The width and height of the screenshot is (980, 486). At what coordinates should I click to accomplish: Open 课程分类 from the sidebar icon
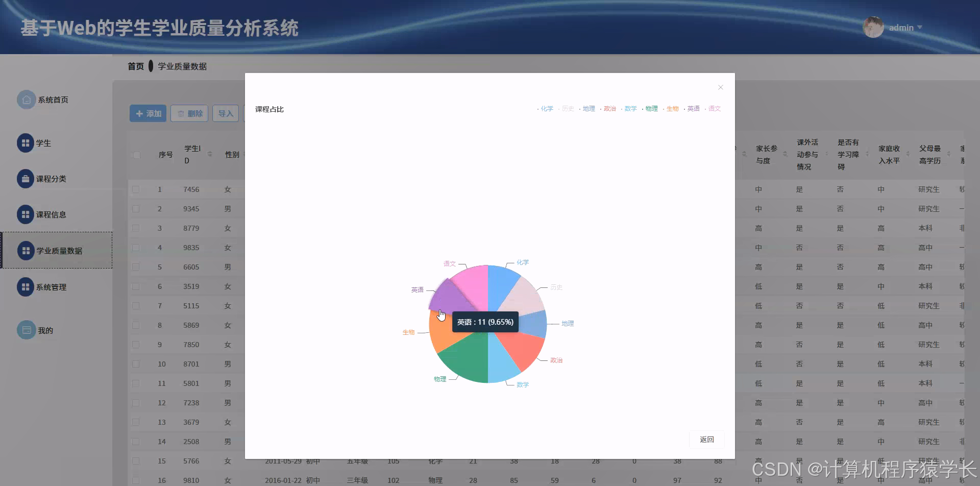coord(27,179)
